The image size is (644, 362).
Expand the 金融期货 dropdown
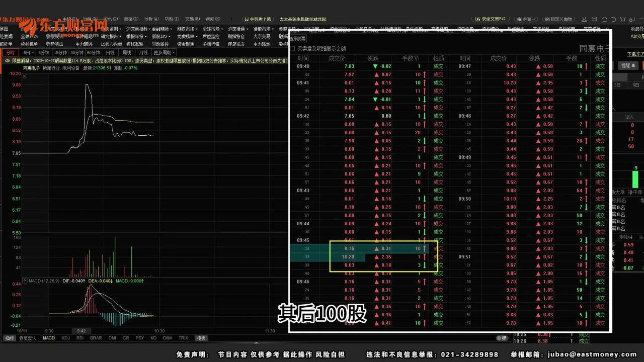[x=162, y=29]
